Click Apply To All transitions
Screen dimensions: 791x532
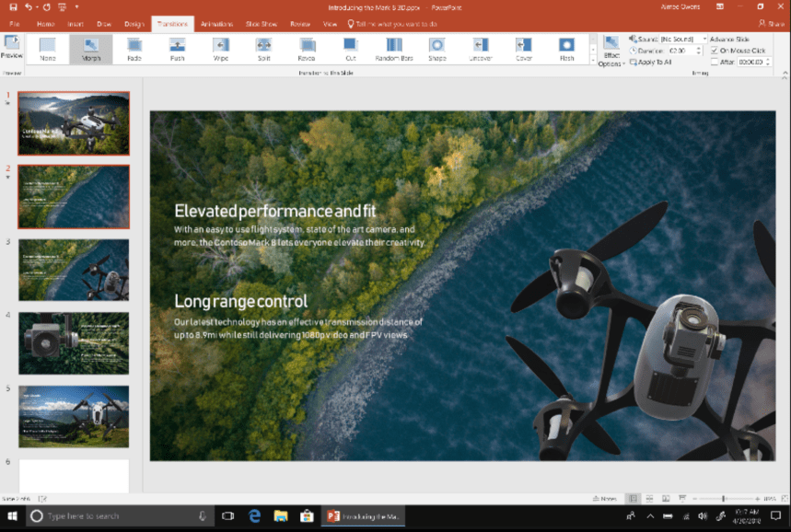click(x=650, y=62)
